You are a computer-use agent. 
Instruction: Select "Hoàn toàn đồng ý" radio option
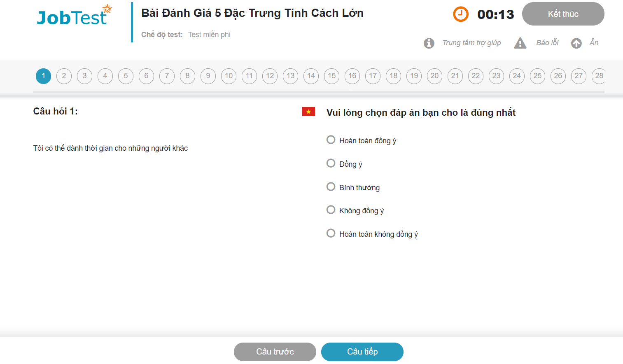point(331,140)
